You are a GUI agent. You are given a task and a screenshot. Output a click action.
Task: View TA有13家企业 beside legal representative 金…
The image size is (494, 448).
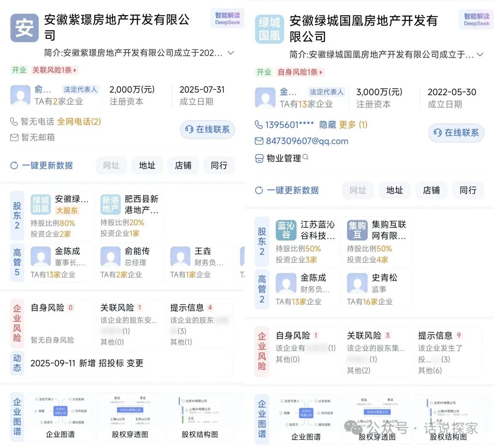306,104
